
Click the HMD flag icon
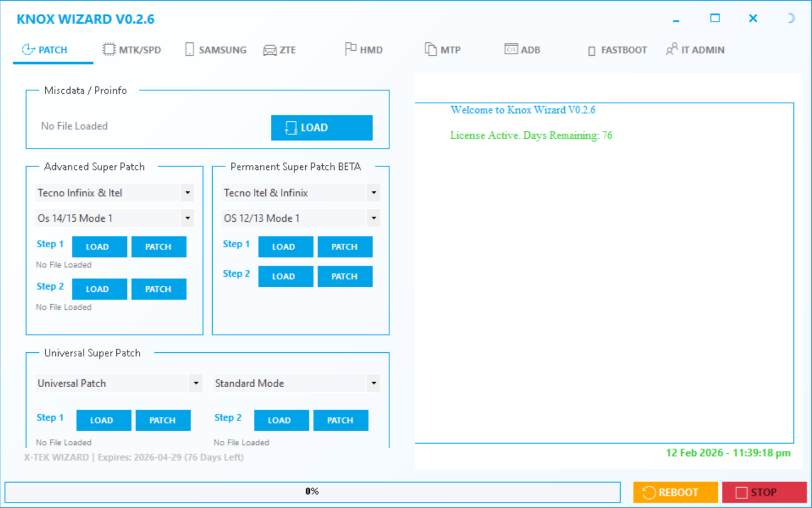tap(350, 49)
